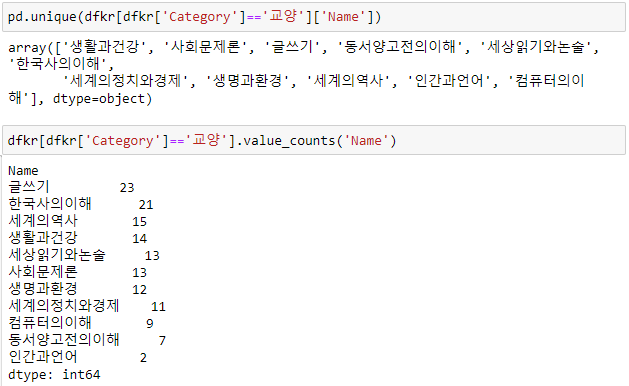This screenshot has width=629, height=386.
Task: Click the 세상읽기와논술 row label in counts
Action: pyautogui.click(x=57, y=255)
